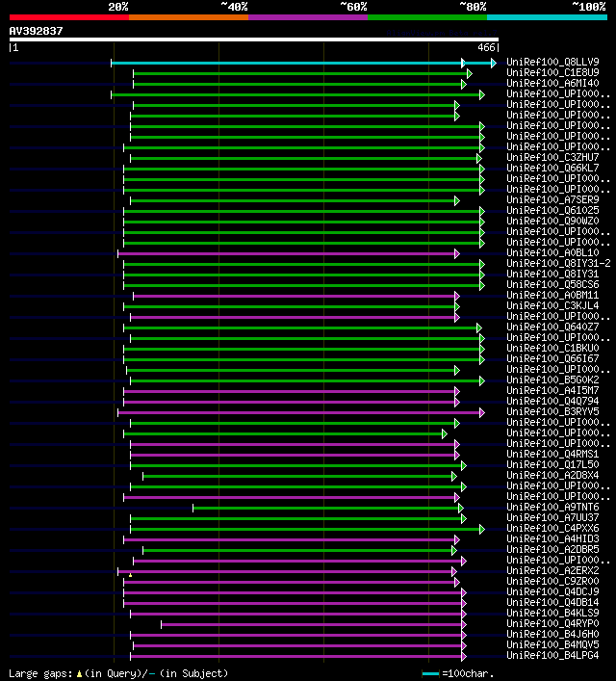Screen dimensions: 616x681
Task: Click the white AV392837 query sequence bar
Action: coord(254,39)
